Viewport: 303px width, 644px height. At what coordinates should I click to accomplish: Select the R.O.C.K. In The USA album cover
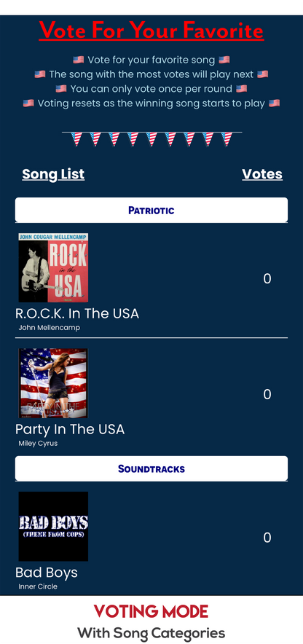[x=53, y=267]
